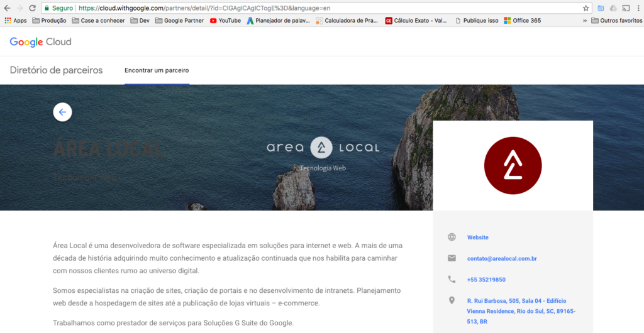This screenshot has height=333, width=644.
Task: Open the Planejador de palavras bookmark
Action: [278, 21]
